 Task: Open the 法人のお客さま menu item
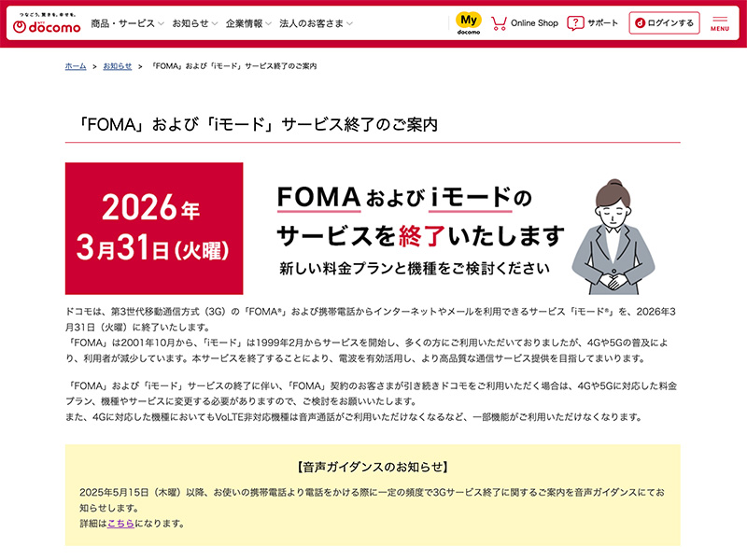pos(312,23)
